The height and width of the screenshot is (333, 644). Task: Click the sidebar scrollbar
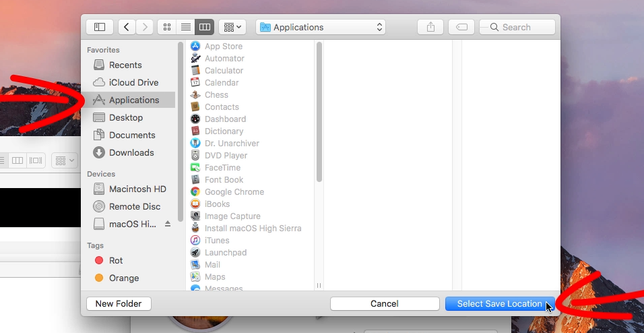coord(181,131)
